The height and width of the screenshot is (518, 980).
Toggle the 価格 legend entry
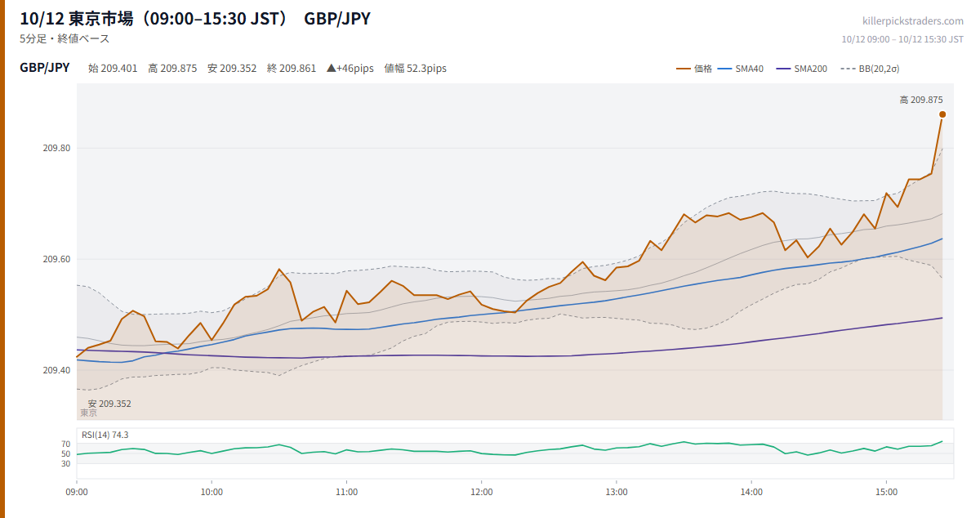tap(694, 69)
